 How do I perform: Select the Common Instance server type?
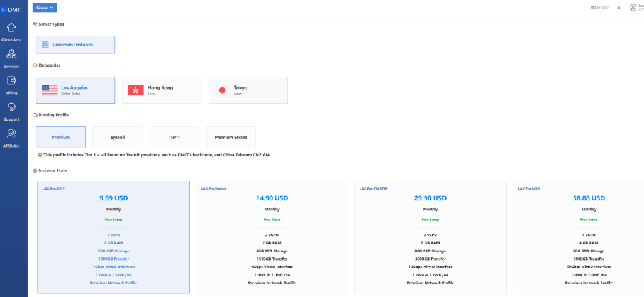coord(75,45)
